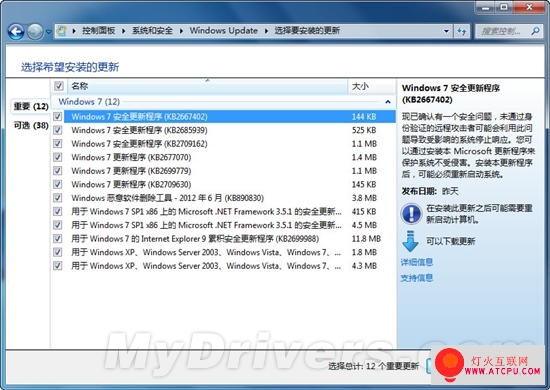Screen dimensions: 550x390
Task: Uncheck the 1.8 MB Windows XP update checkbox
Action: click(x=58, y=252)
